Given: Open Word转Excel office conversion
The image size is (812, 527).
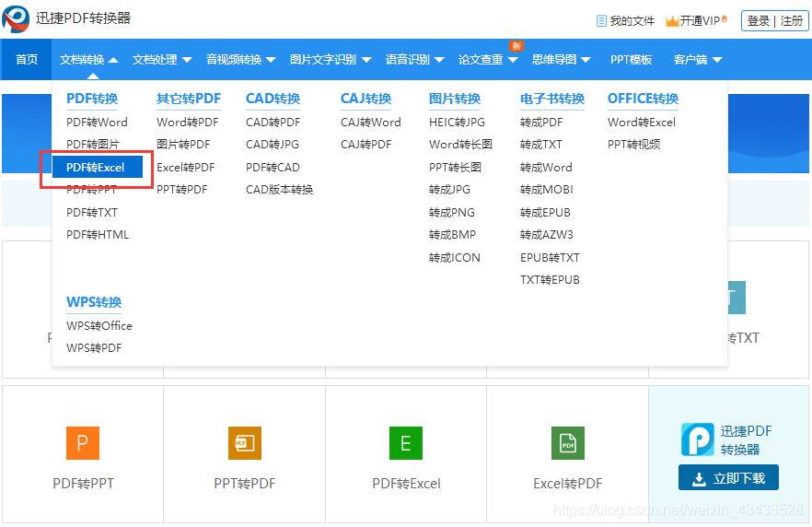Looking at the screenshot, I should pyautogui.click(x=642, y=123).
